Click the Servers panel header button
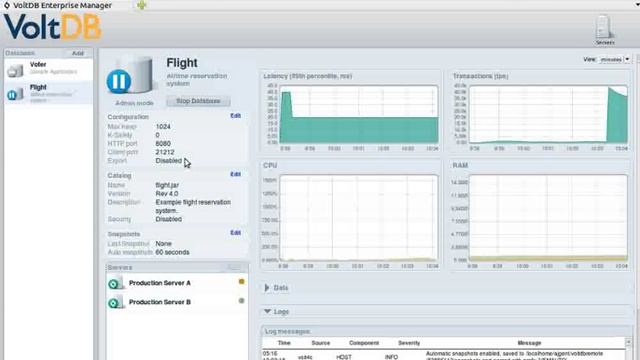The width and height of the screenshot is (640, 360). click(x=234, y=267)
